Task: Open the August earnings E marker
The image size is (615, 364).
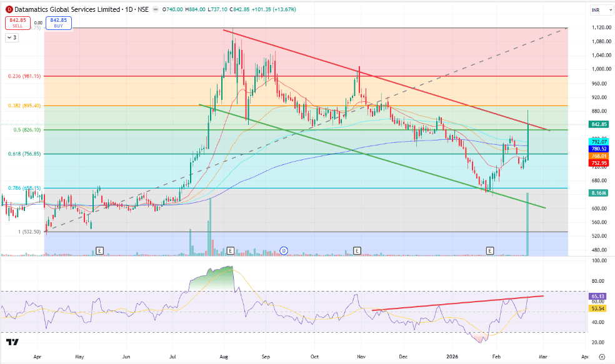Action: [230, 250]
